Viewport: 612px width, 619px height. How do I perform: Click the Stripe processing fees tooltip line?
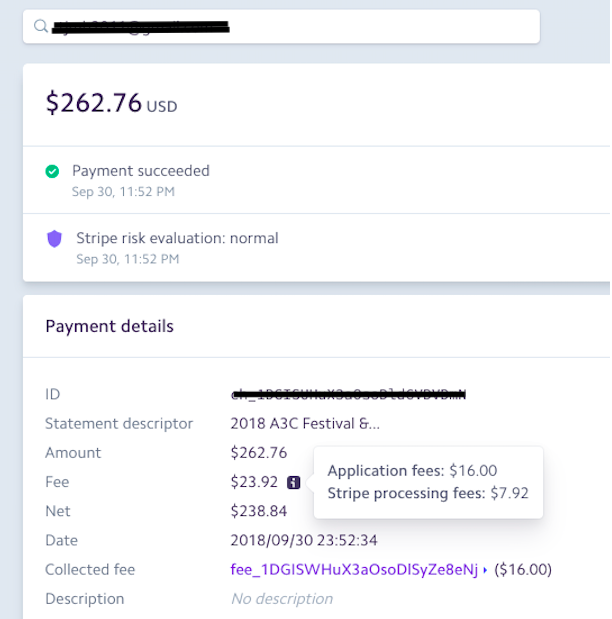[x=428, y=493]
